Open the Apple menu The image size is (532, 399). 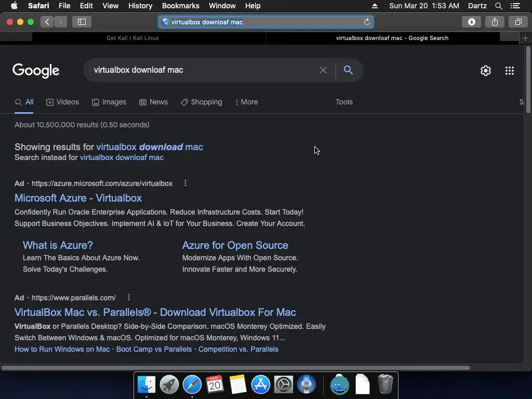pyautogui.click(x=14, y=6)
